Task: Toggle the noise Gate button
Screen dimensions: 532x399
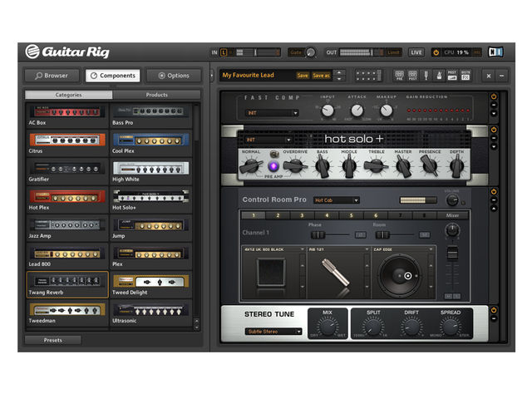Action: [x=296, y=52]
